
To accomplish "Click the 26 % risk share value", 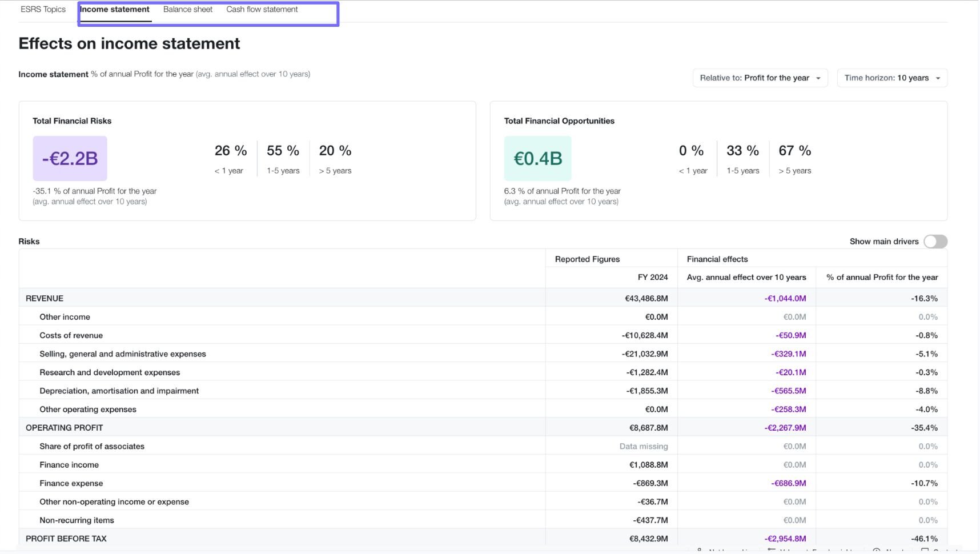I will click(x=231, y=150).
